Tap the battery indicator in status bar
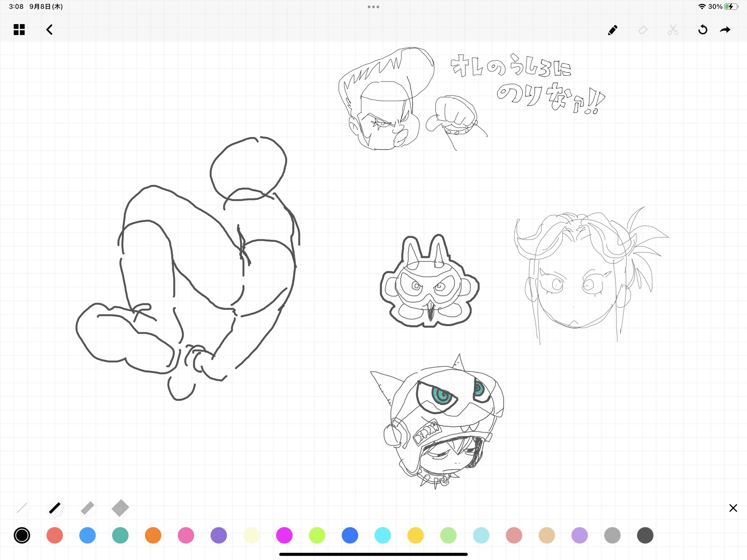Image resolution: width=747 pixels, height=560 pixels. pyautogui.click(x=731, y=7)
